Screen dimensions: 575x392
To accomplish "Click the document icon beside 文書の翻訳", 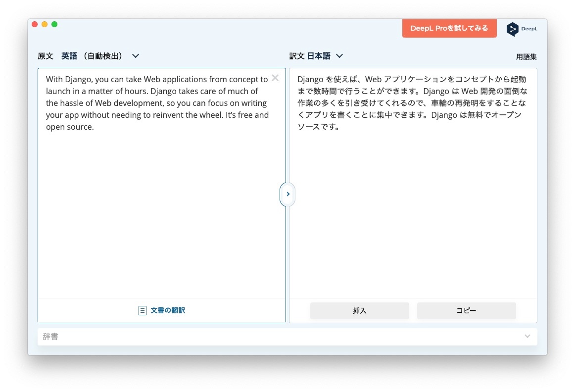I will [x=143, y=311].
